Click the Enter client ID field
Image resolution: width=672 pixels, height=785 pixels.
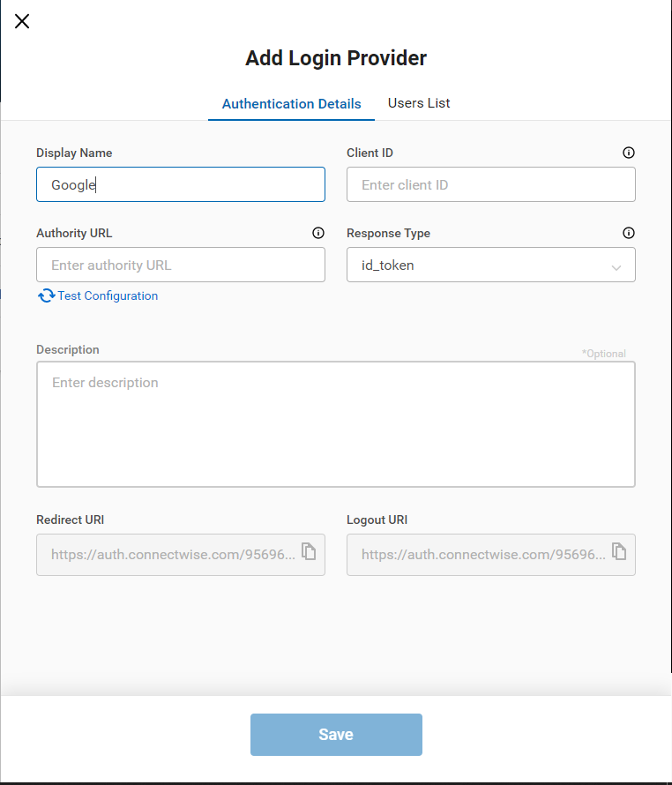[490, 185]
